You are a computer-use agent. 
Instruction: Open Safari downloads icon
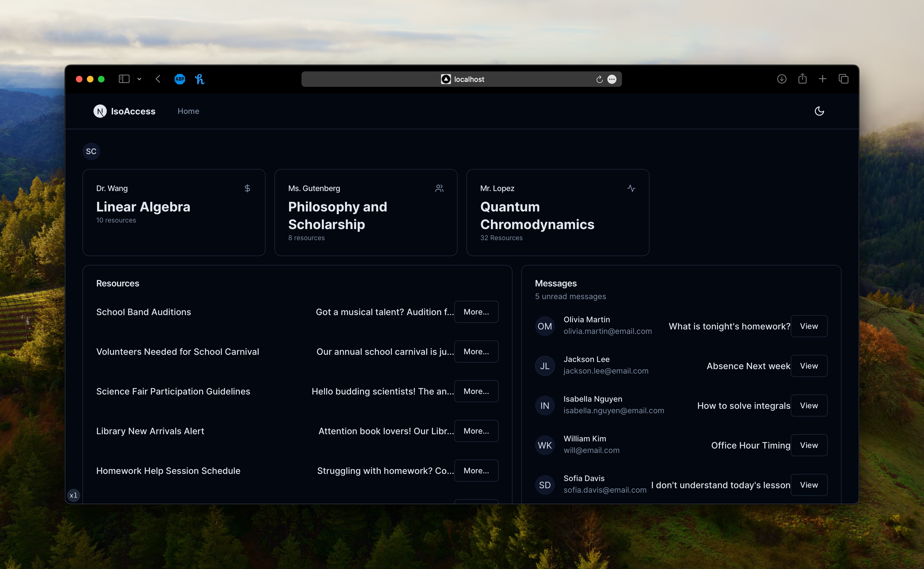pyautogui.click(x=782, y=79)
